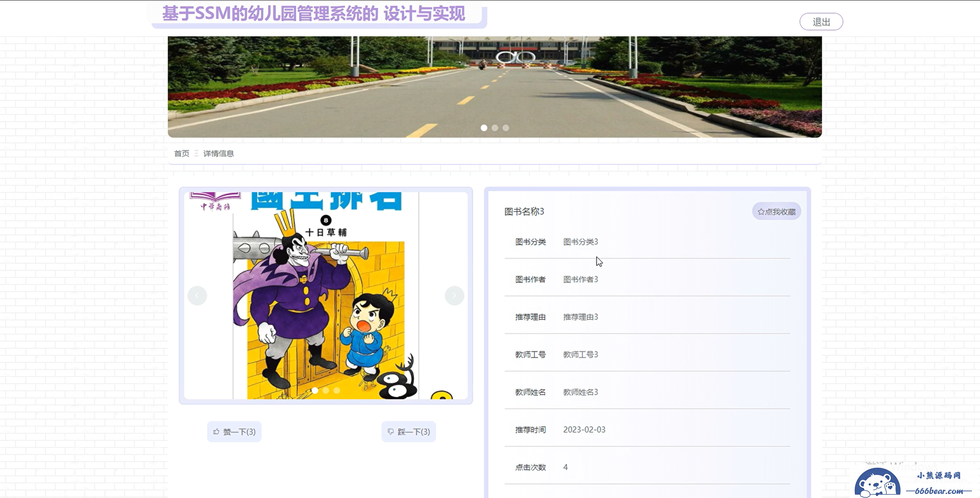
Task: Click the campus banner image
Action: [x=495, y=87]
